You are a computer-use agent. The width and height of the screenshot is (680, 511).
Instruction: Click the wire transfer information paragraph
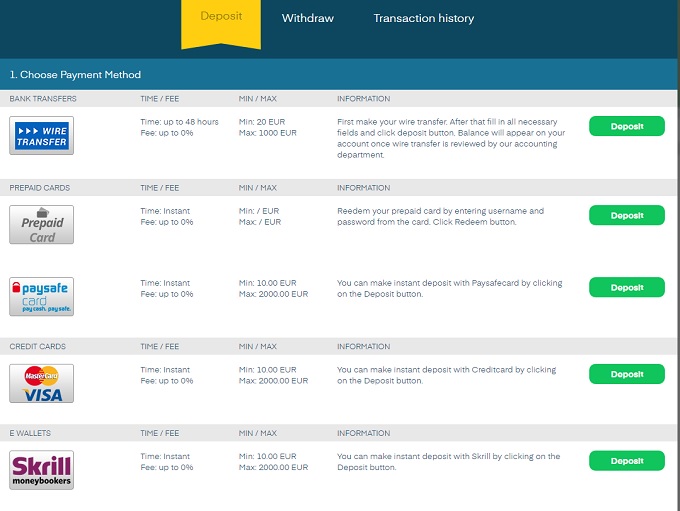pos(451,138)
